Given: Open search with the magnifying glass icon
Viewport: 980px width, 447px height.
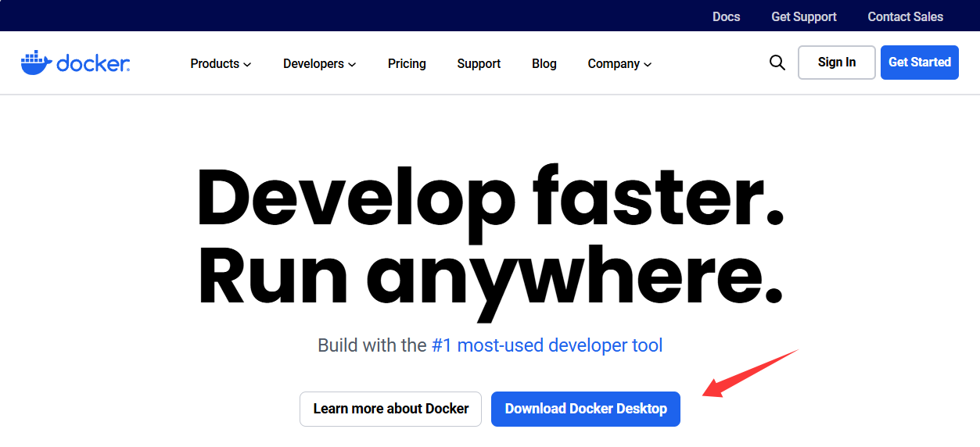Looking at the screenshot, I should (x=777, y=63).
